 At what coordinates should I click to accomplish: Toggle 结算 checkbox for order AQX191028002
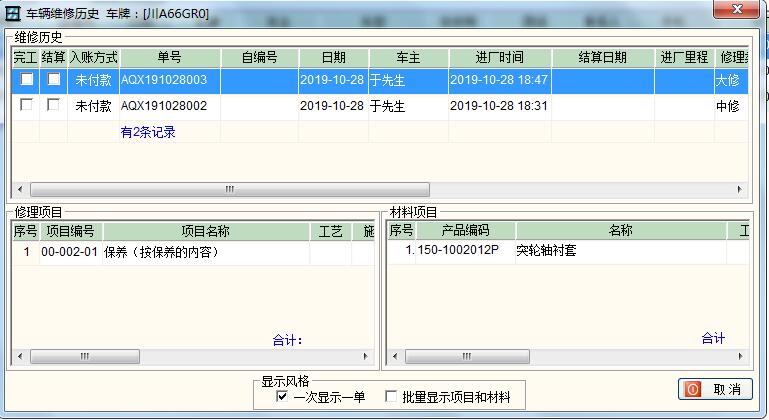(54, 105)
